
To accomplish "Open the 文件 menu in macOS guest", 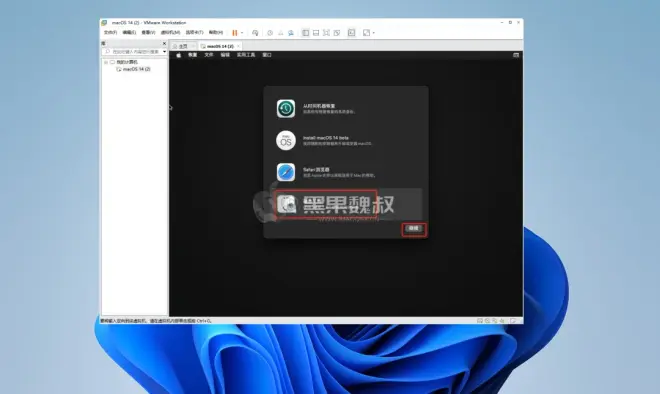I will point(209,55).
